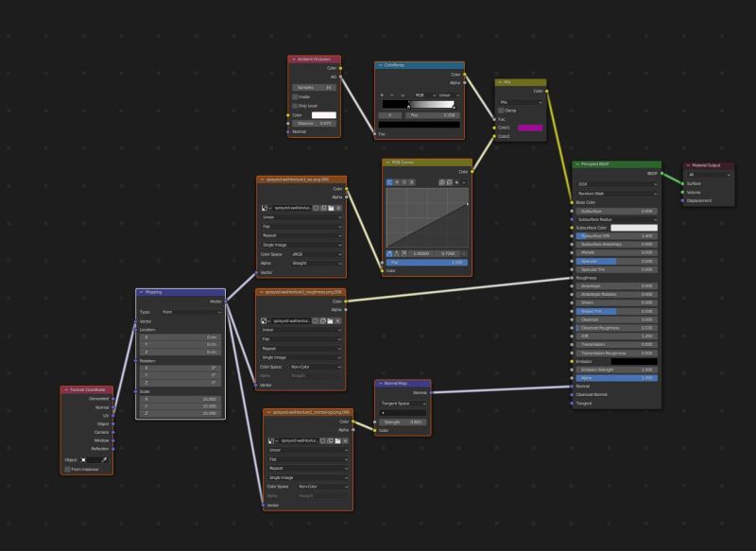Click the clipping options dot in RGB Curves
756x551 pixels.
pyautogui.click(x=456, y=182)
